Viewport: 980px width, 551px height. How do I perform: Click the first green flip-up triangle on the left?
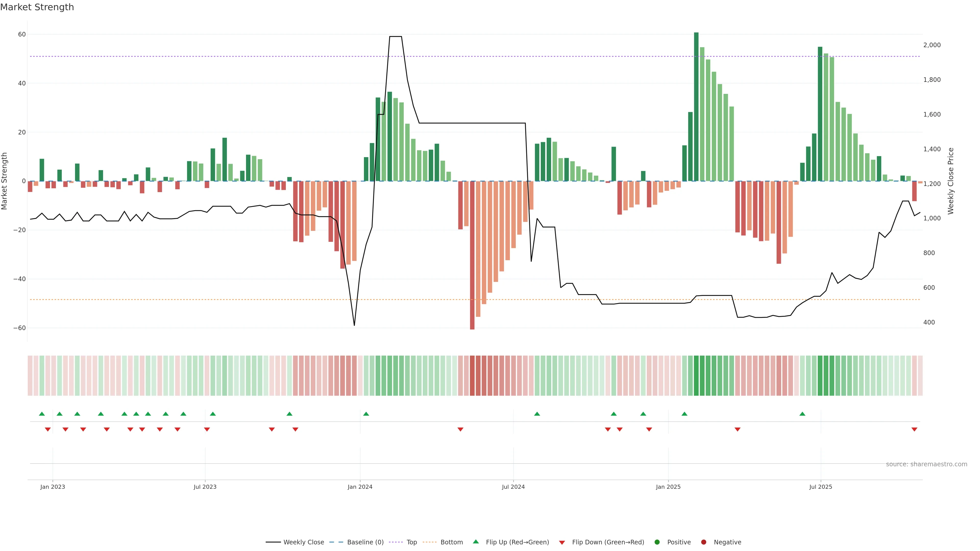click(x=42, y=414)
